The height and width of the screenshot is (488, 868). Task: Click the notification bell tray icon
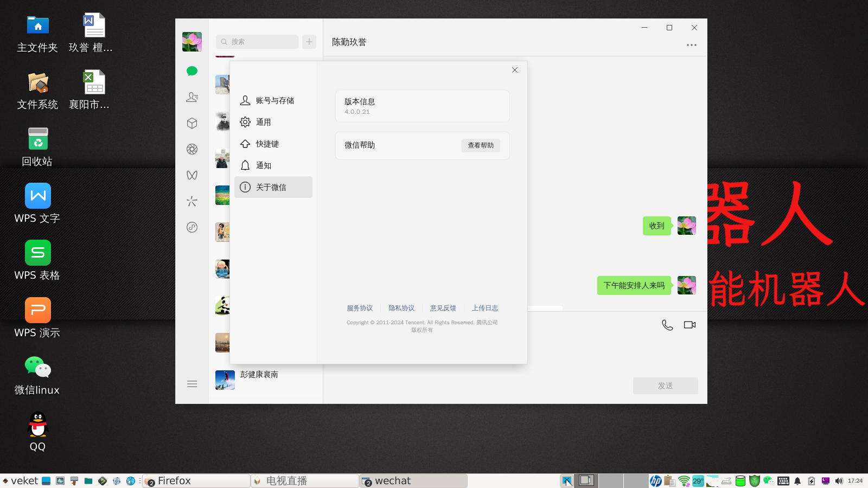coord(797,481)
